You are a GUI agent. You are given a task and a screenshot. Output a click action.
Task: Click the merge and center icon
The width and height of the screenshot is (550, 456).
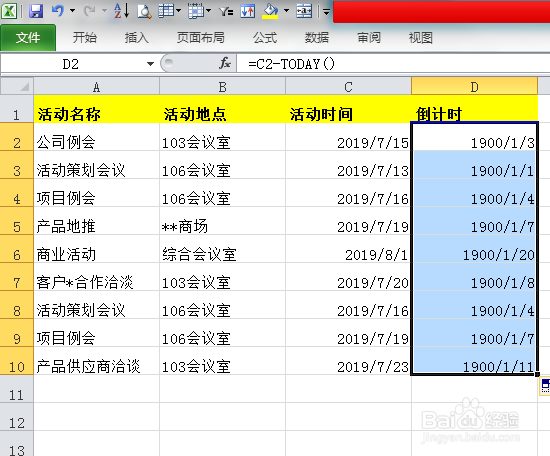point(304,11)
